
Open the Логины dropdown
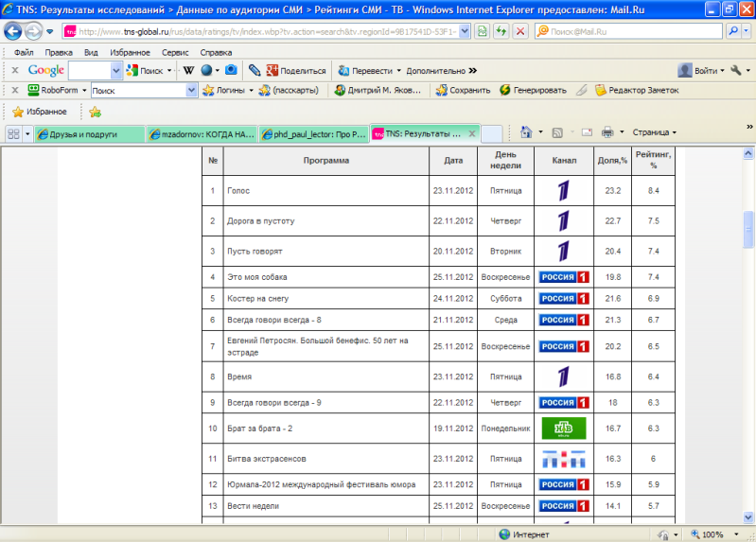pos(251,90)
